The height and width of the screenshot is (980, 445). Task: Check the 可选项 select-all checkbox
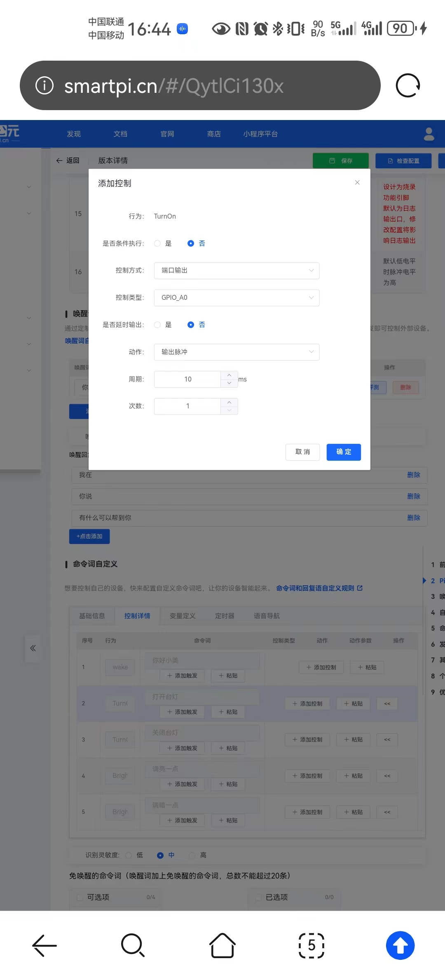pos(80,897)
